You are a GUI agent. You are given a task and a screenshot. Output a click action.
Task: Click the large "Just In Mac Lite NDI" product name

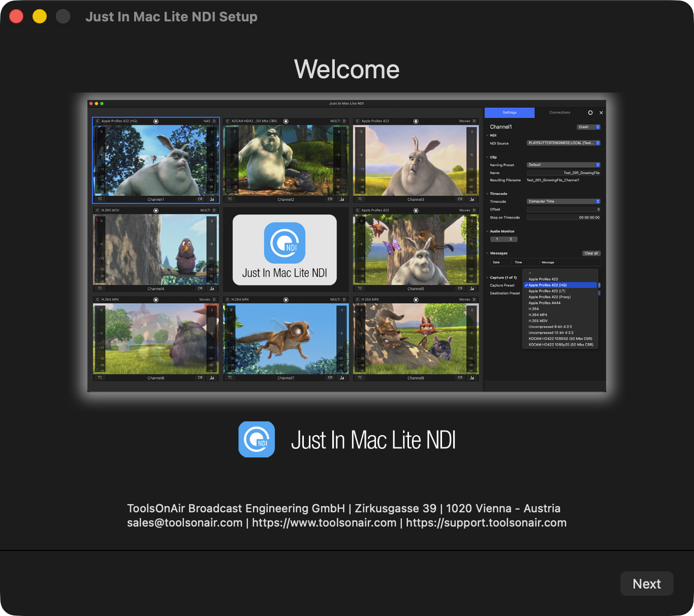(x=373, y=440)
